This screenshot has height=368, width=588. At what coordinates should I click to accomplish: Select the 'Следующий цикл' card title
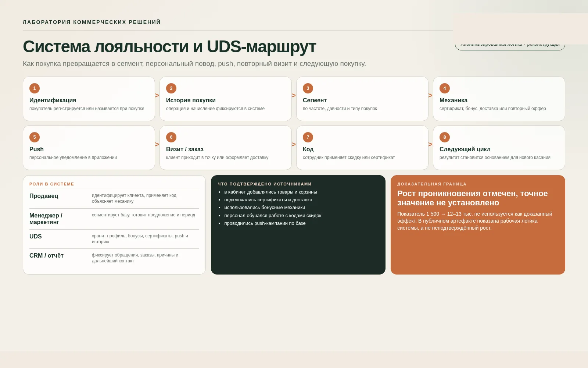click(x=465, y=149)
